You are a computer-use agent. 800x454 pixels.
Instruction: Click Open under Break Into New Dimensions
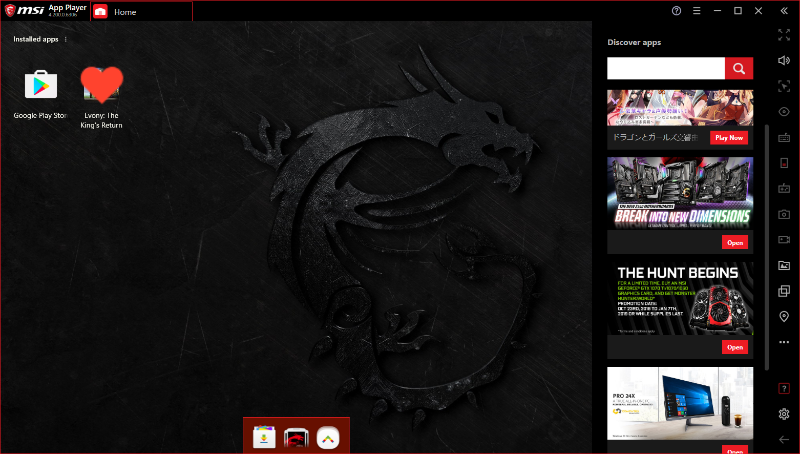735,242
